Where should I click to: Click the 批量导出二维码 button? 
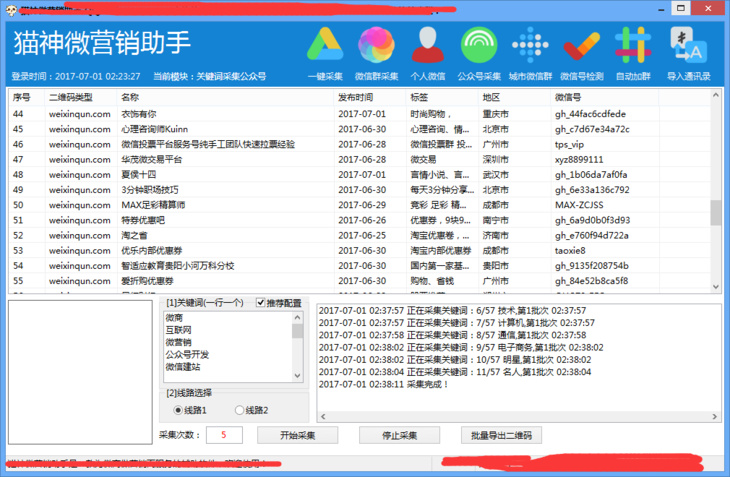coord(501,435)
